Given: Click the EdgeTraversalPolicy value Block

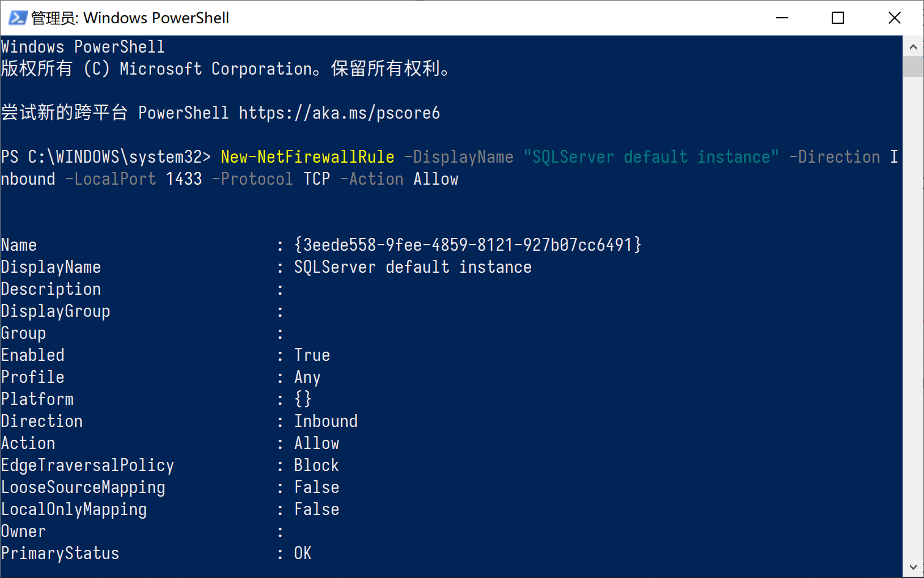Looking at the screenshot, I should (316, 465).
